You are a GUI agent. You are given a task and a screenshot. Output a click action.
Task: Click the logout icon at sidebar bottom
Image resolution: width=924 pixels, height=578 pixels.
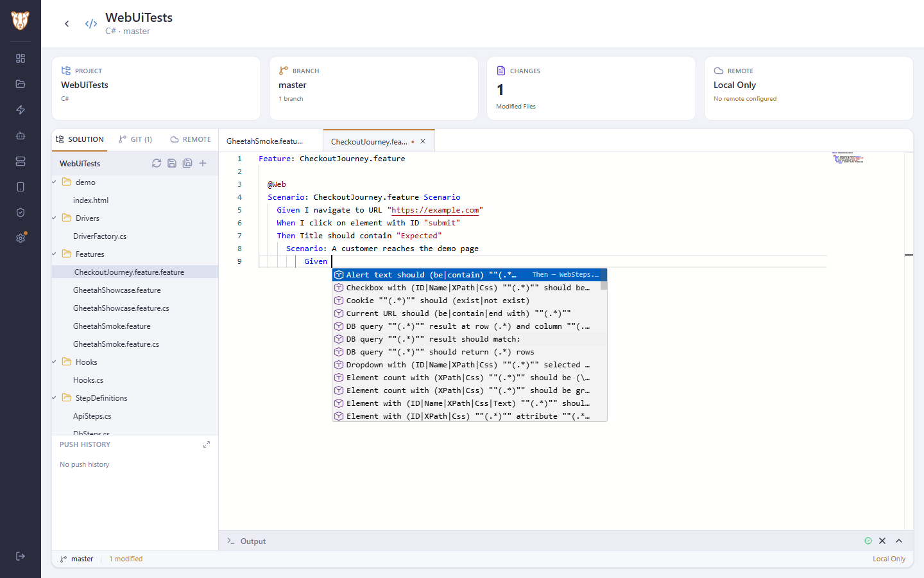pos(21,556)
